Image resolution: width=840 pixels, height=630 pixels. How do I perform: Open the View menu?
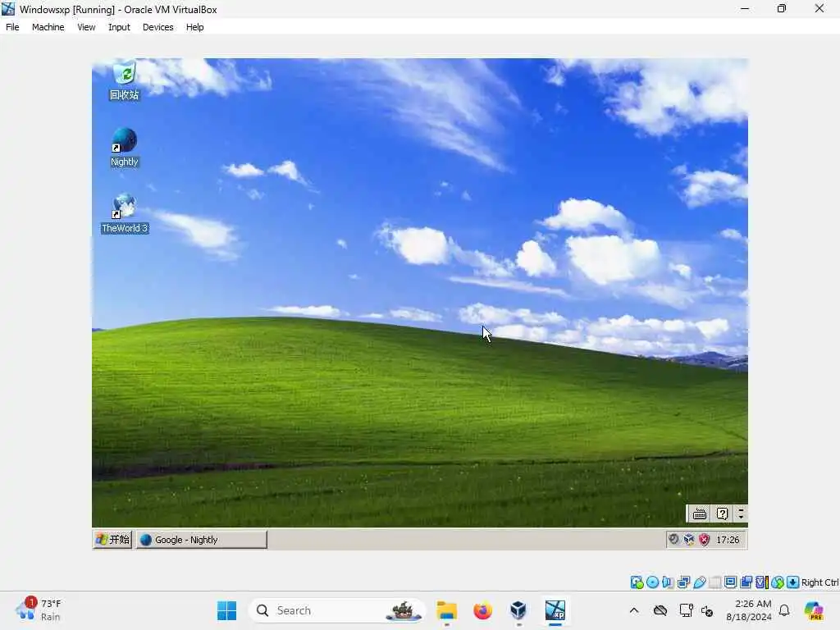(86, 27)
